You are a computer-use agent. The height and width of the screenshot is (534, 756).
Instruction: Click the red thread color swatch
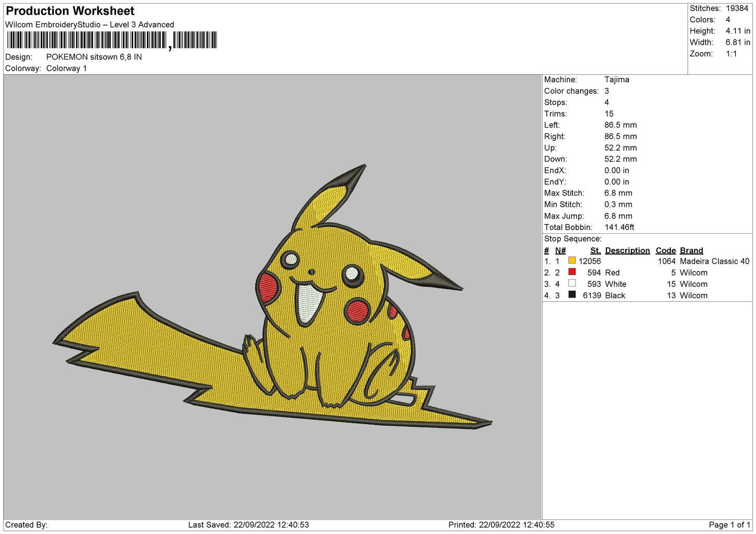click(572, 272)
